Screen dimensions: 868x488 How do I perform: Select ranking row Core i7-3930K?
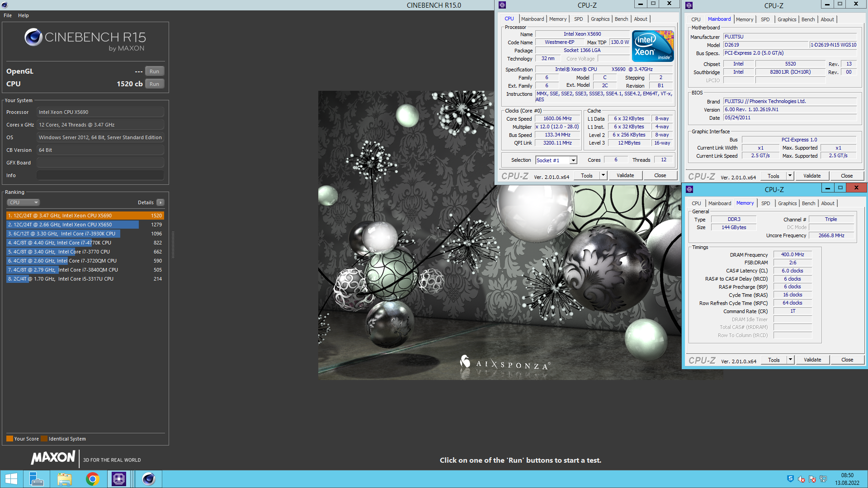pos(85,234)
